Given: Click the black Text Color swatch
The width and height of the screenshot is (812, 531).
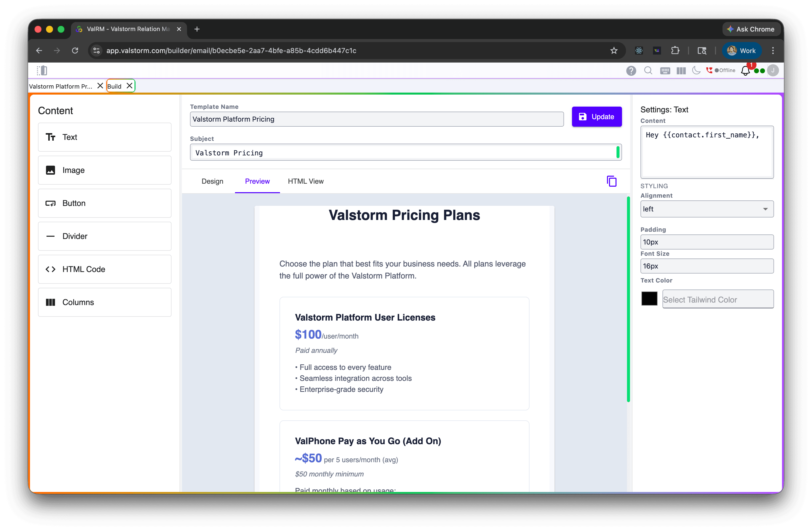Looking at the screenshot, I should [649, 299].
